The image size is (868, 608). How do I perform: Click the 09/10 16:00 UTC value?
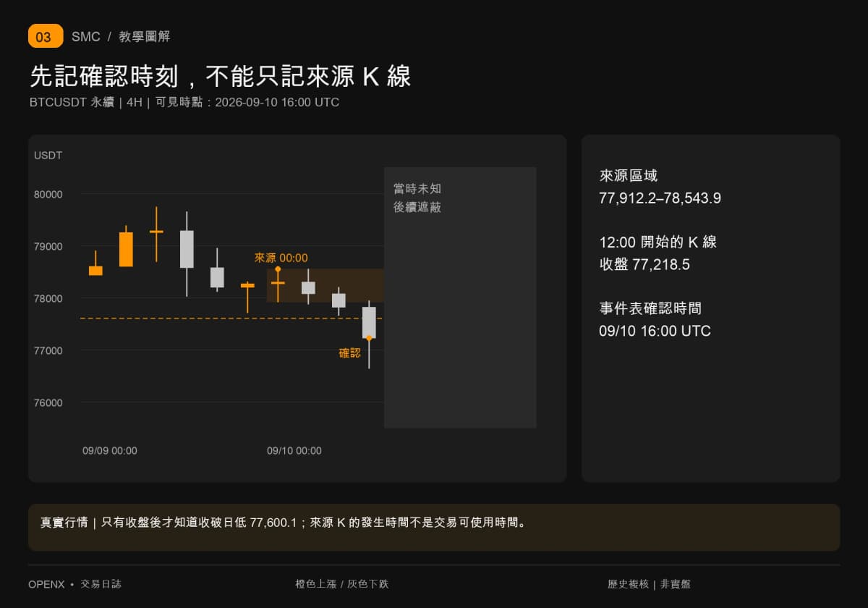coord(655,332)
